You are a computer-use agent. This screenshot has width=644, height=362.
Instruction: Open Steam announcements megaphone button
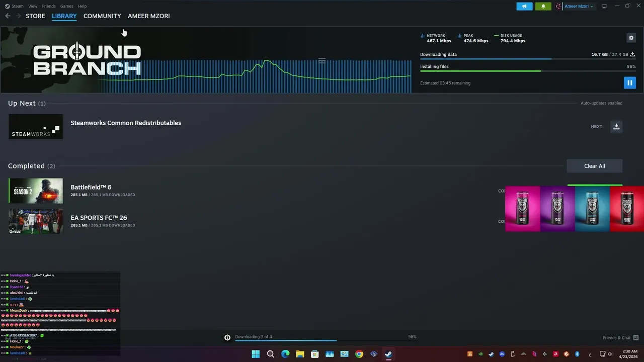524,7
